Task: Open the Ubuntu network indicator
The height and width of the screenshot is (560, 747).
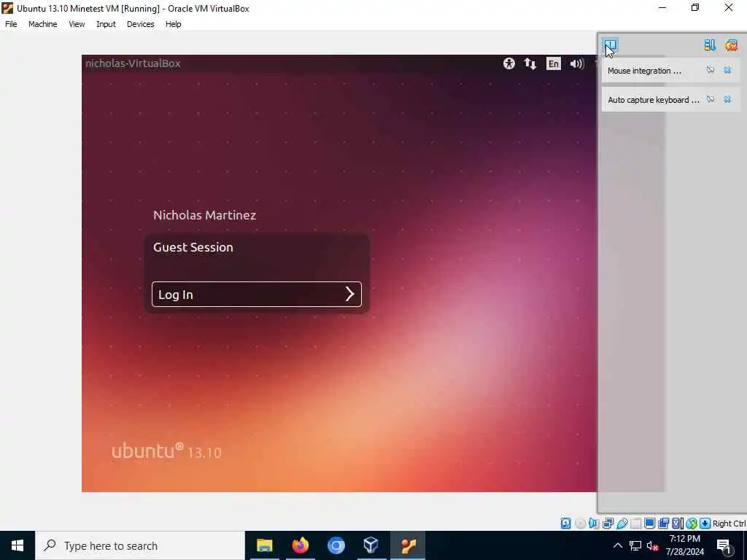Action: coord(530,63)
